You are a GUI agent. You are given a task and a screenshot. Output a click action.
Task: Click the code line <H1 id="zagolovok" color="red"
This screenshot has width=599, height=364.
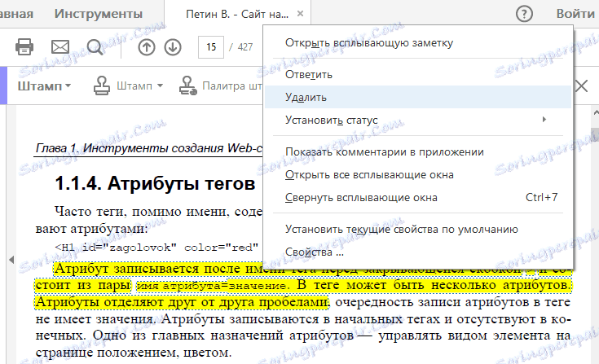pos(156,248)
